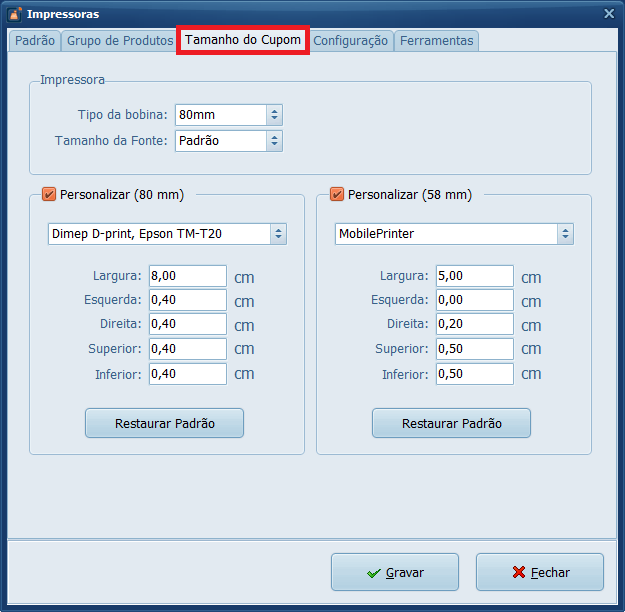Click the Fechar button with red X

click(540, 573)
